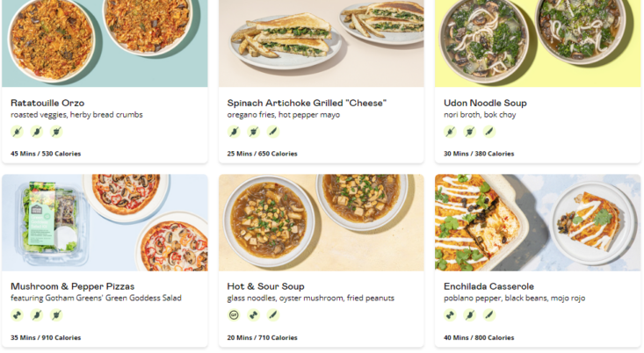Viewport: 644px width, 353px height.
Task: Click second dietary icon under Mushroom & Pepper Pizzas
Action: [x=37, y=315]
